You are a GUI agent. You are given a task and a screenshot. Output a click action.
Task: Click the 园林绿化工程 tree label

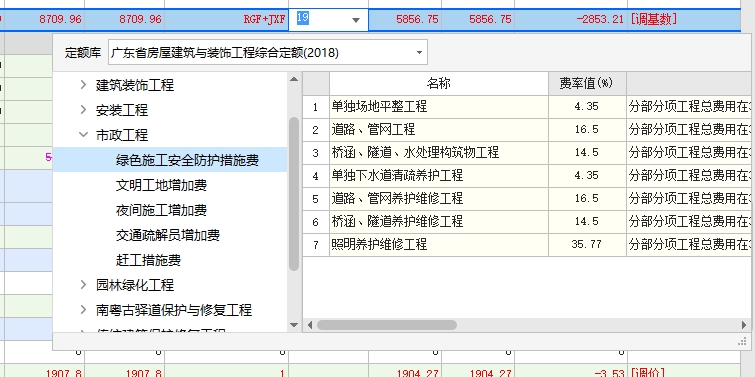point(135,285)
